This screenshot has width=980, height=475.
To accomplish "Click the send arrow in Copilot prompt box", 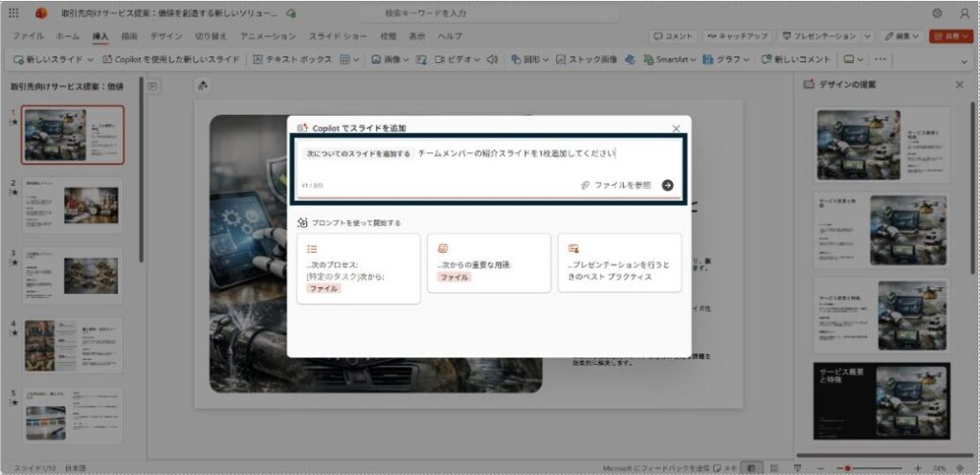I will (667, 186).
